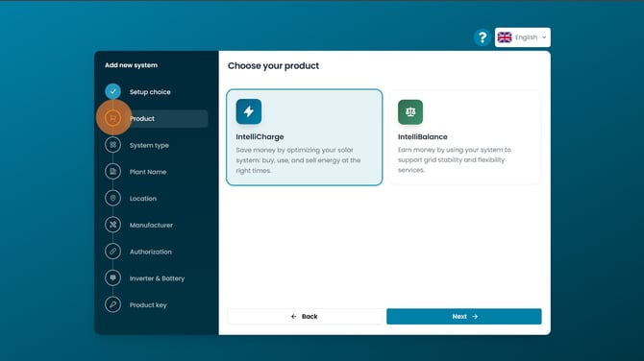This screenshot has height=361, width=644.
Task: Select the Setup choice step label
Action: [150, 92]
